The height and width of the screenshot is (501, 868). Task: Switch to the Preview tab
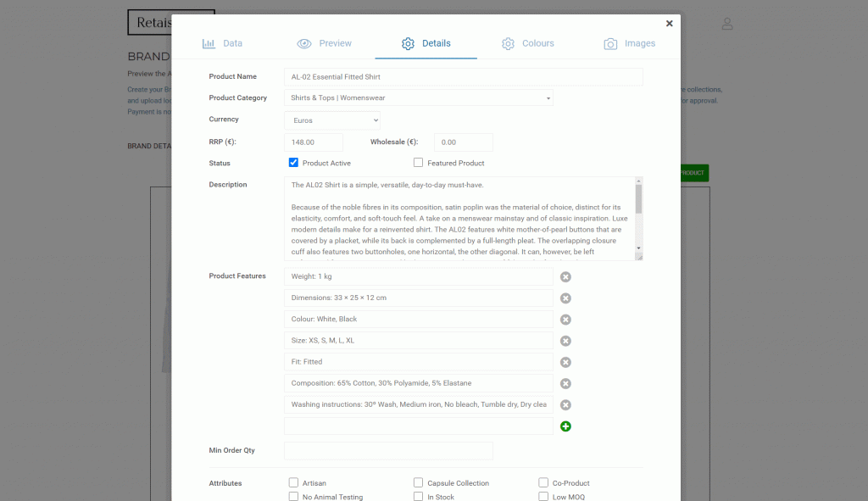(324, 43)
